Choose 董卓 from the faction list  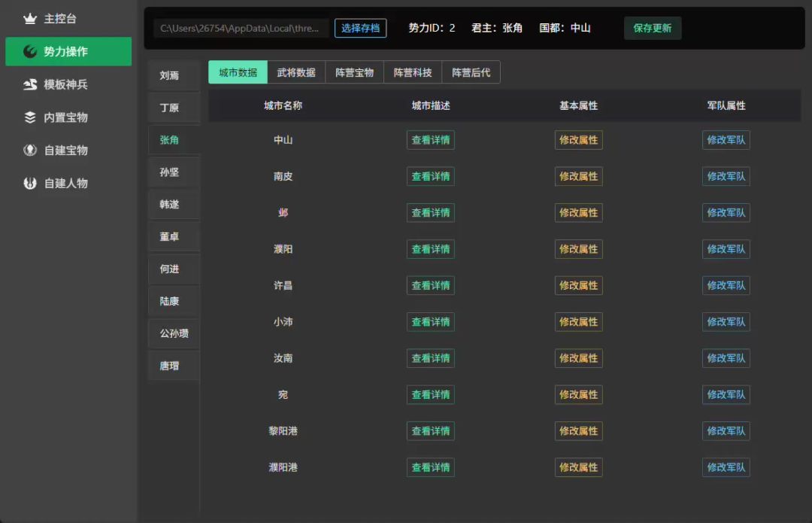coord(169,237)
